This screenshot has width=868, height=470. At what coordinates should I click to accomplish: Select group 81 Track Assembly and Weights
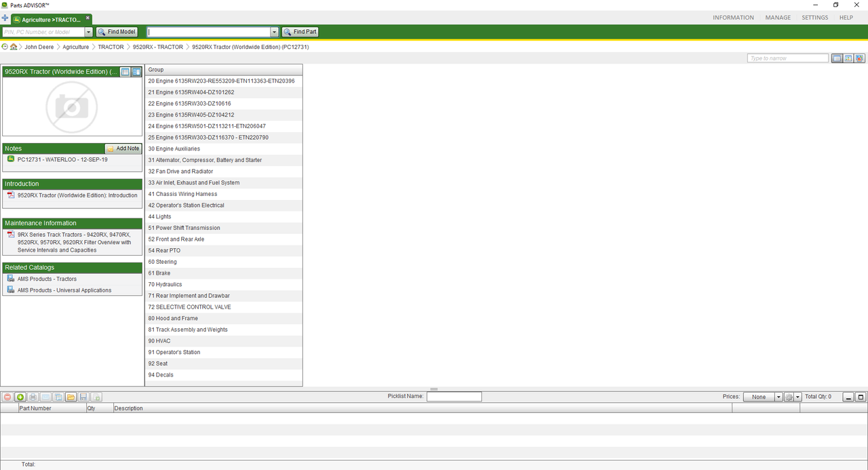click(224, 330)
